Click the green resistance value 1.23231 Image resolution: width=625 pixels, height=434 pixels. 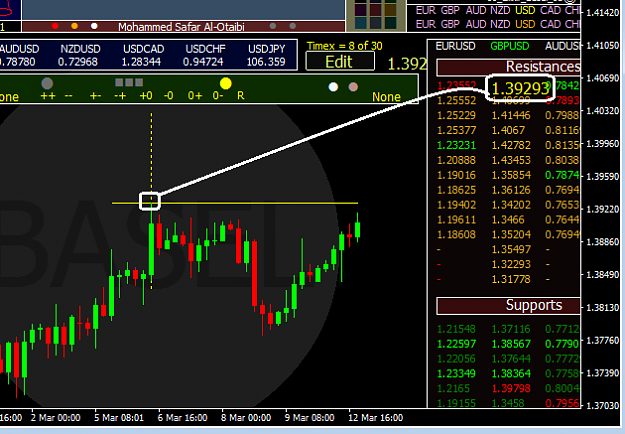[x=456, y=145]
